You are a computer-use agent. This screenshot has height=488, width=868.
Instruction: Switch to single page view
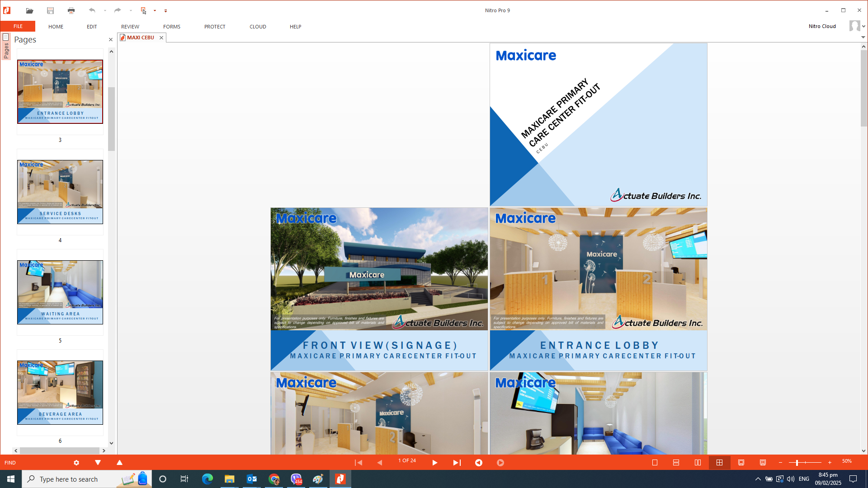coord(655,463)
